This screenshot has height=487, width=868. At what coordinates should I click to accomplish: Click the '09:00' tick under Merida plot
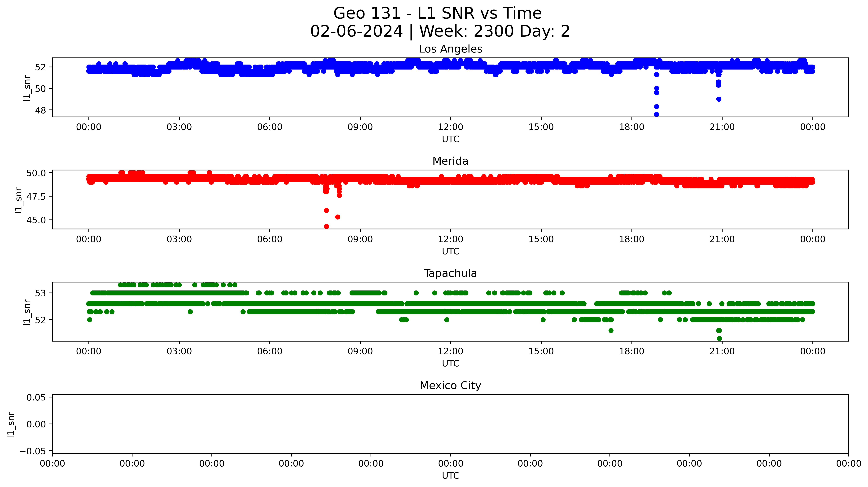[x=360, y=239]
